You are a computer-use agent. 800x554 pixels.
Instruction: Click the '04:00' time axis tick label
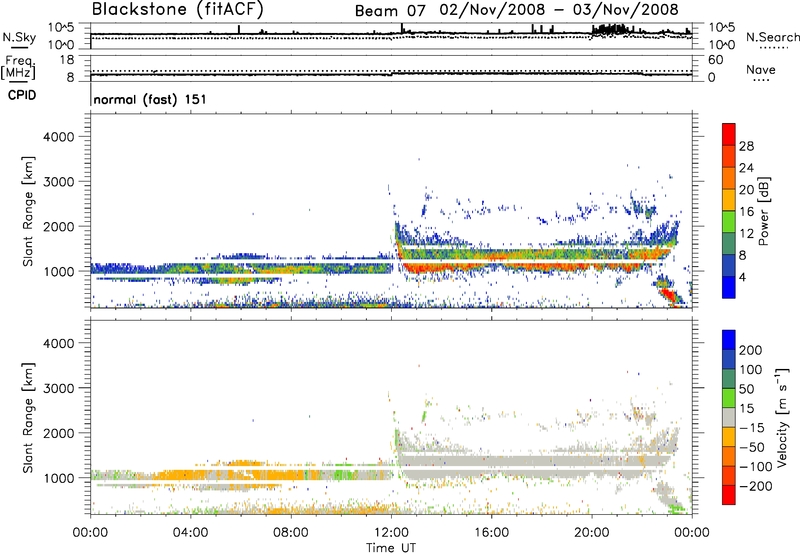(191, 533)
